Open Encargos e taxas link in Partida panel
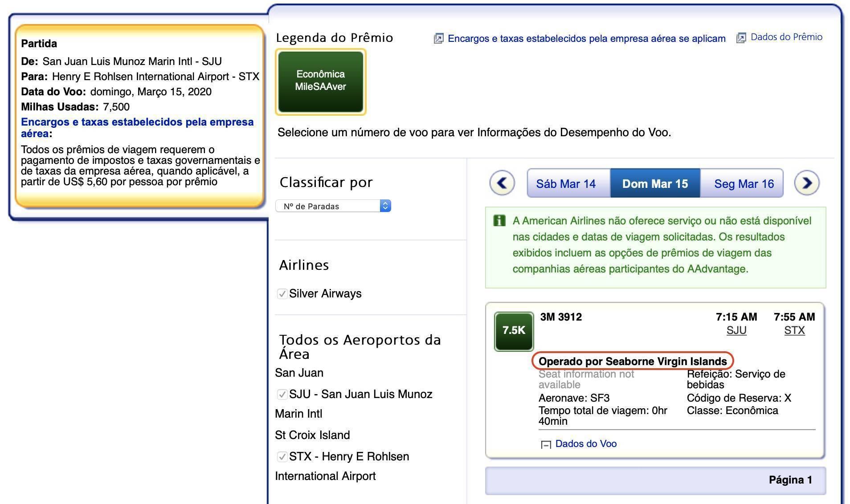The height and width of the screenshot is (504, 850). (137, 128)
